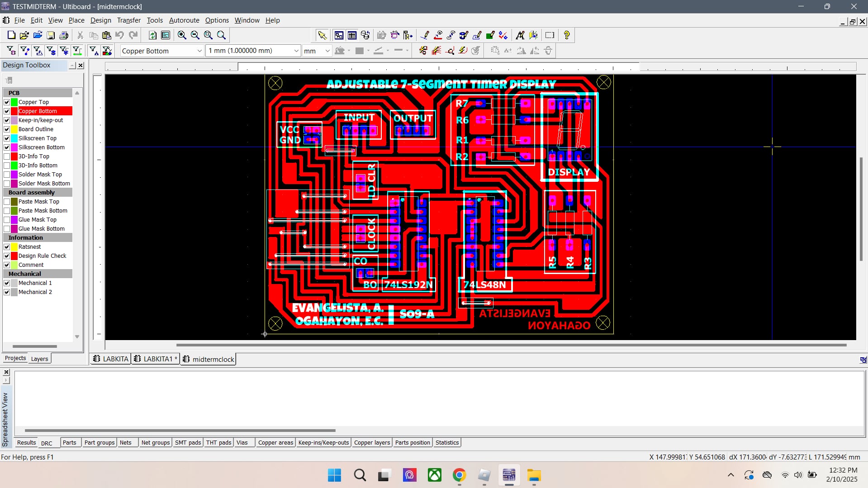Collapse the Mechanical layer group
868x488 pixels.
click(38, 274)
